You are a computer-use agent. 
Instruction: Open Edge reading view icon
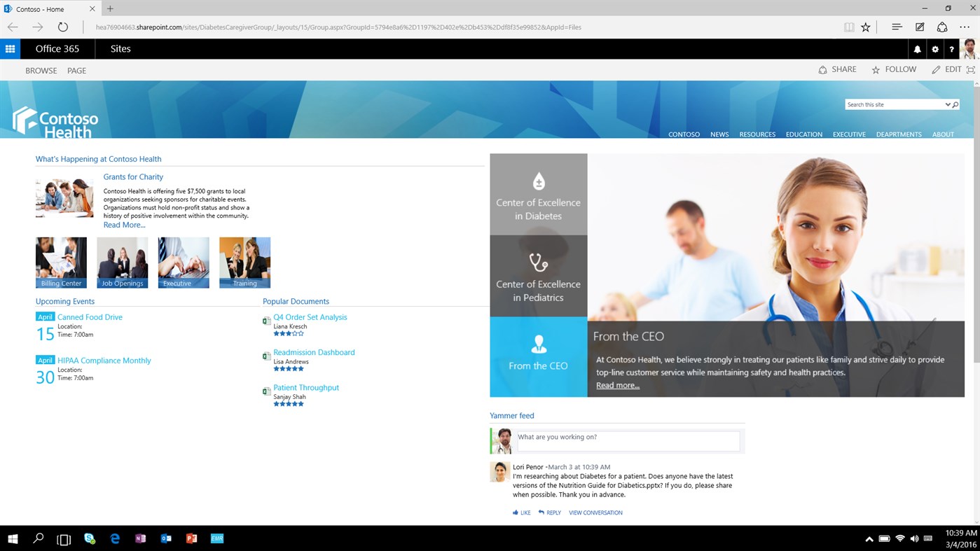(849, 27)
